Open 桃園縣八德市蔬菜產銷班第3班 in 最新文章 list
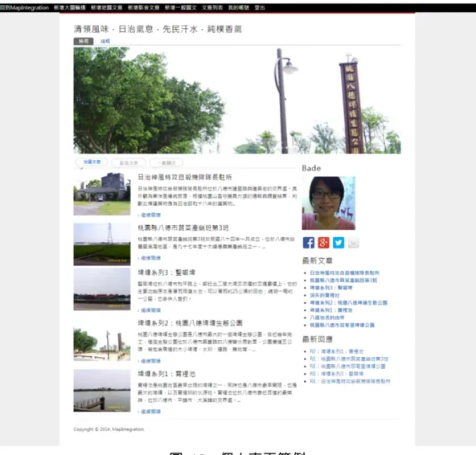 (x=343, y=281)
